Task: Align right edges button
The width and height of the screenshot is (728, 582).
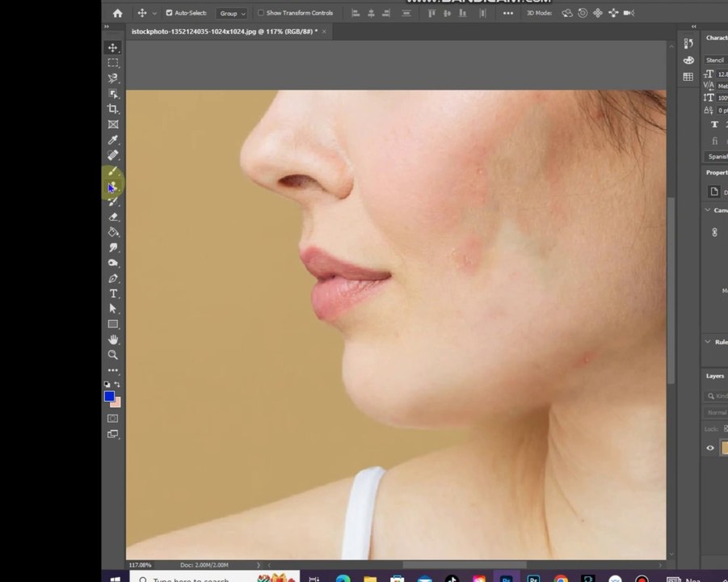Action: click(386, 13)
